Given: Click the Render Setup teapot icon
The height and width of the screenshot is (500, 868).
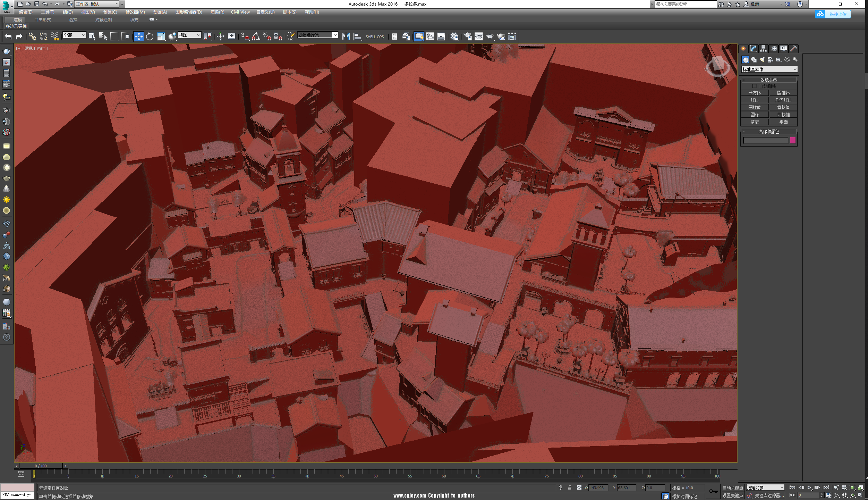Looking at the screenshot, I should 467,36.
